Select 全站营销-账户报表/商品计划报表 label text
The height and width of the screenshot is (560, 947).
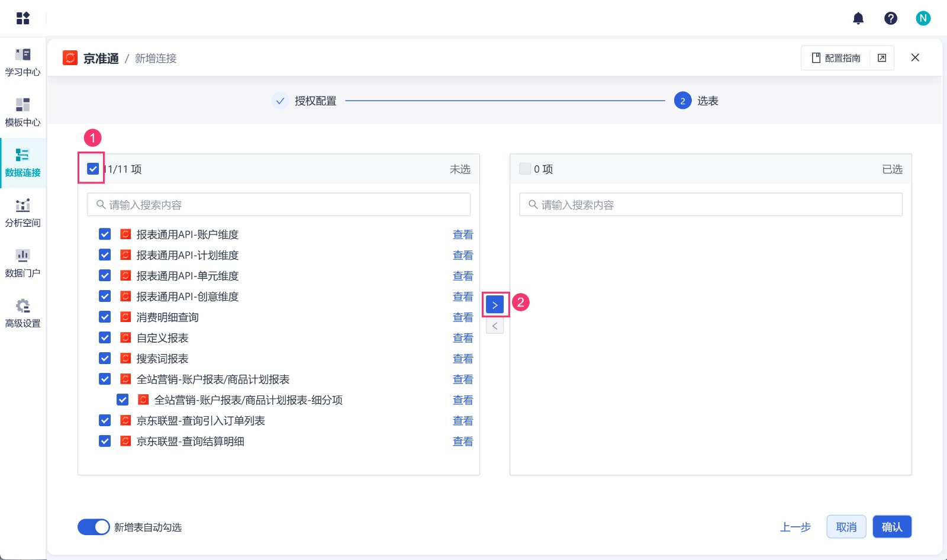point(213,379)
